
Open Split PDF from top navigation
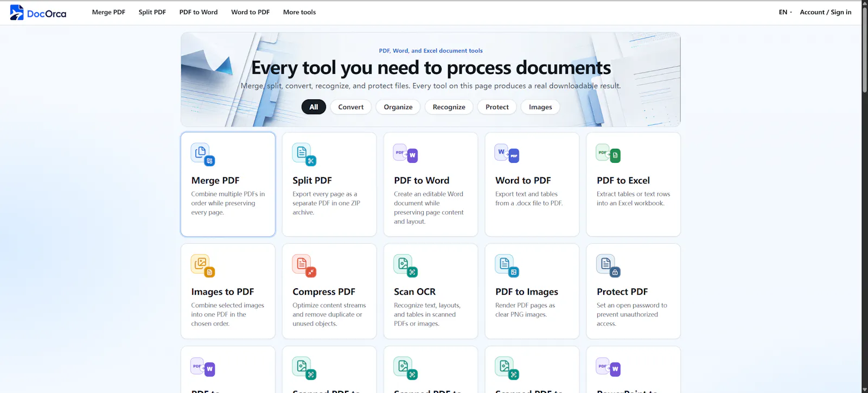[152, 12]
